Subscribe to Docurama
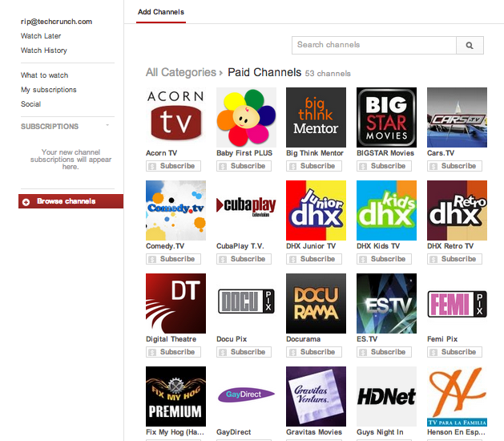The image size is (504, 441). [314, 352]
